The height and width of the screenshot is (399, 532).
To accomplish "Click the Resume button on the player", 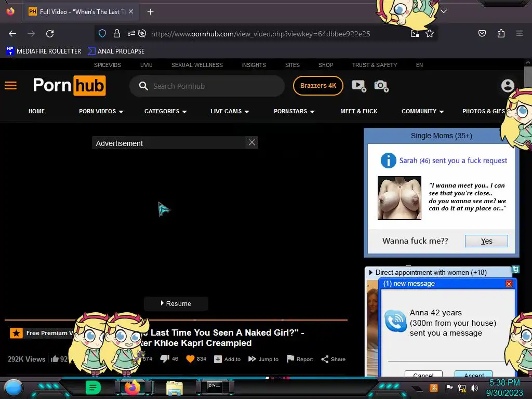I will pyautogui.click(x=176, y=303).
